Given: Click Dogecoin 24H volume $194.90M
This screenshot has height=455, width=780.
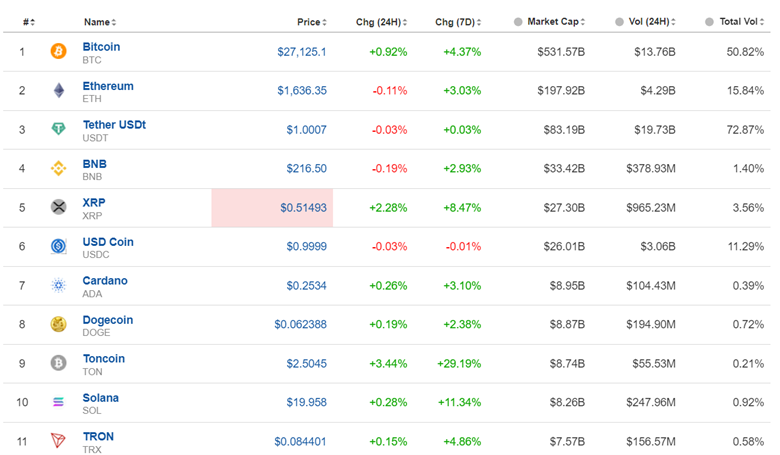Looking at the screenshot, I should tap(651, 324).
